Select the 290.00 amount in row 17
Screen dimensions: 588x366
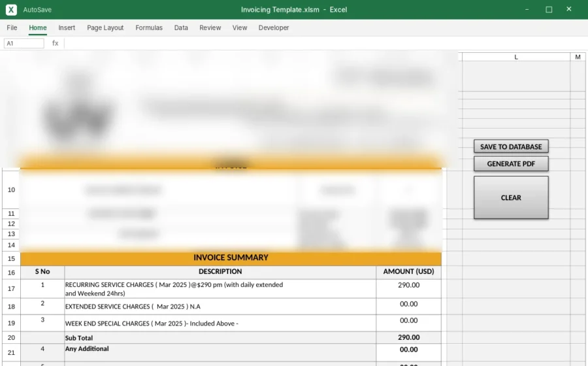[x=409, y=289]
